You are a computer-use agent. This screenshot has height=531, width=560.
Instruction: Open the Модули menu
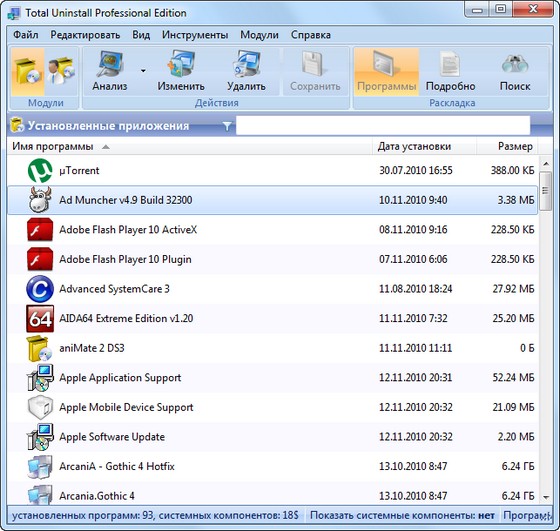click(x=259, y=35)
